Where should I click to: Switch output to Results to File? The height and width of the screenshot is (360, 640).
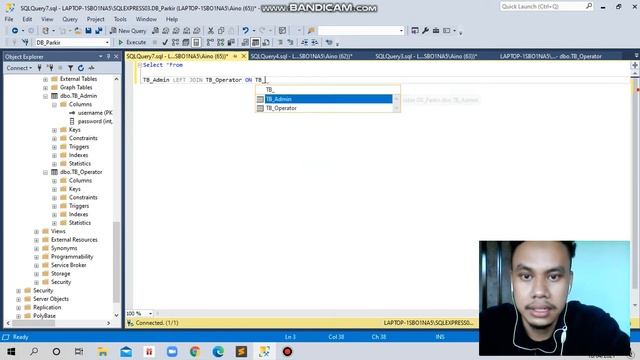tap(266, 42)
